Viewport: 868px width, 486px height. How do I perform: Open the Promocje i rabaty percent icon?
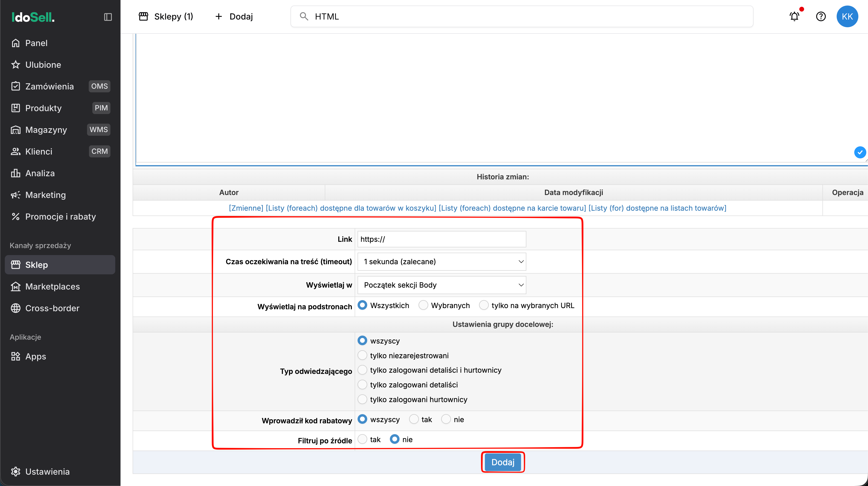pyautogui.click(x=15, y=216)
